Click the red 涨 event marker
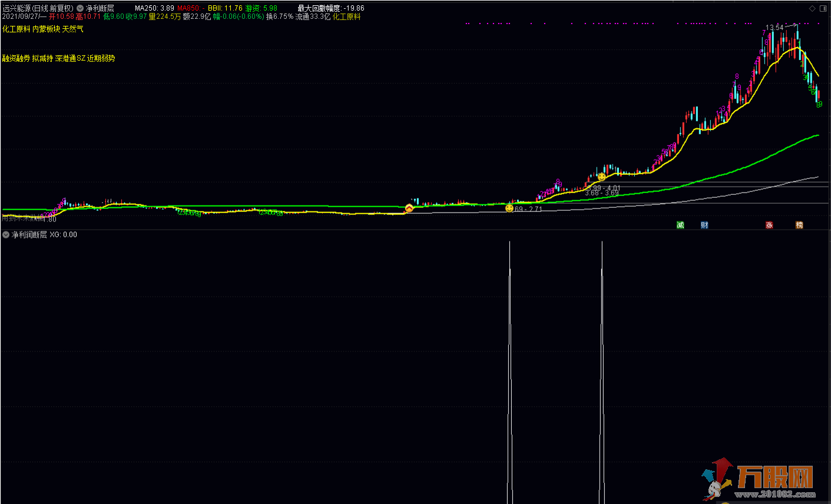The width and height of the screenshot is (831, 504). [x=769, y=225]
